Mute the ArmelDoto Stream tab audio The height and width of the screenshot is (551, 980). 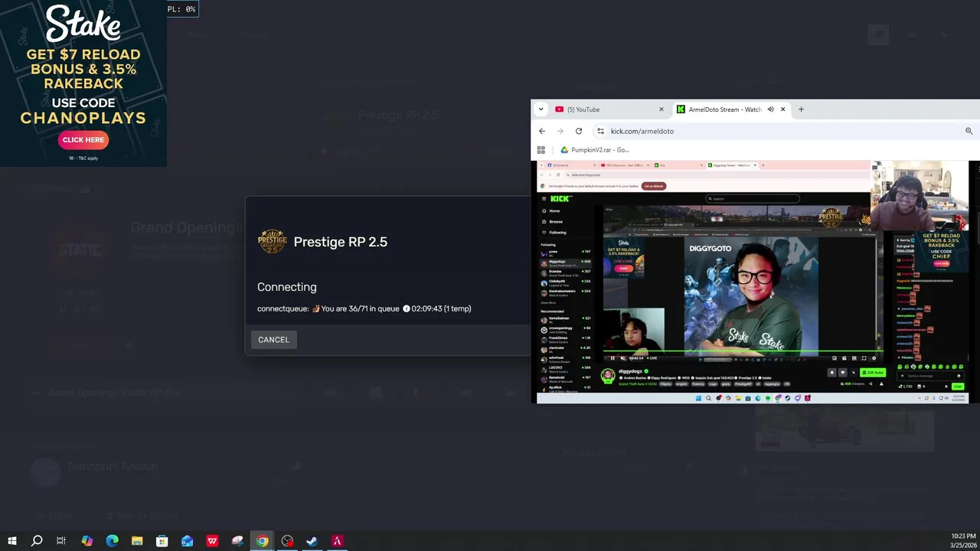tap(770, 109)
